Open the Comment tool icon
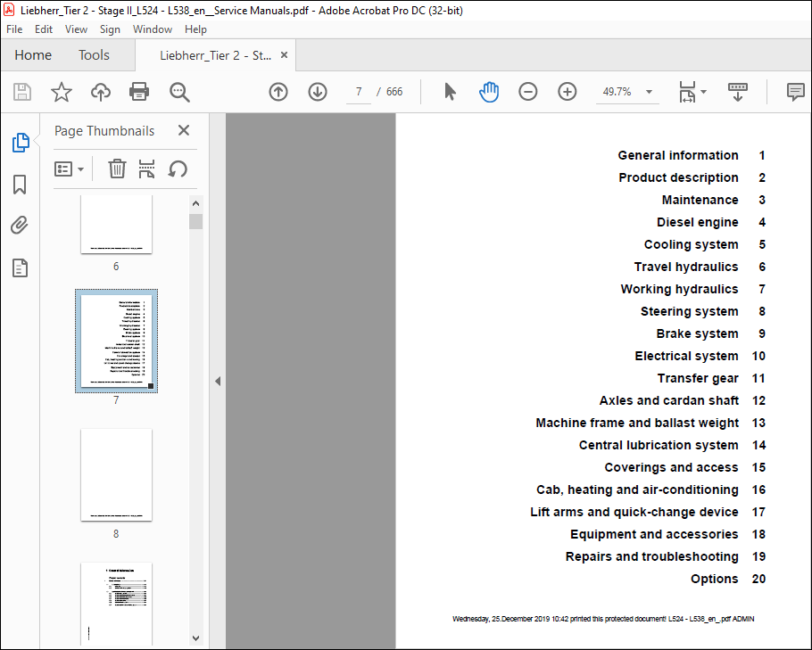Screen dimensions: 812x650 (795, 92)
